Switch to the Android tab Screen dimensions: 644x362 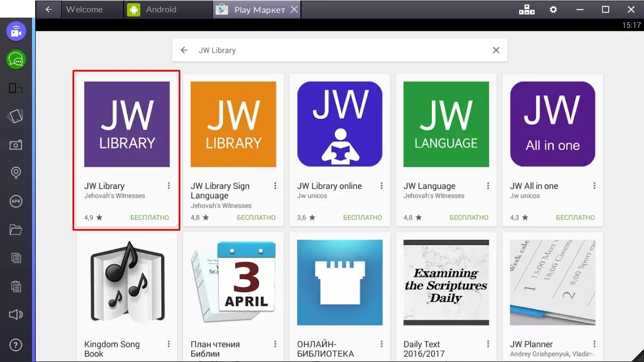[161, 9]
